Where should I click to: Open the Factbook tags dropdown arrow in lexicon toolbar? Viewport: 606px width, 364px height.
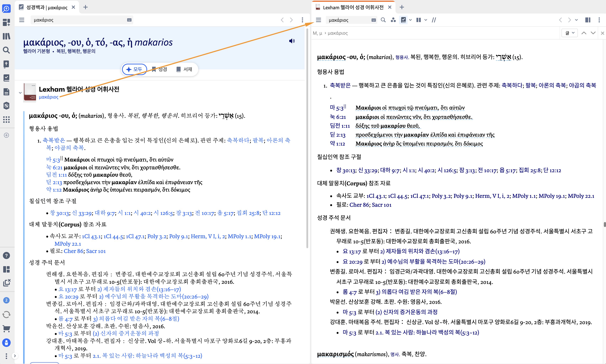point(410,20)
